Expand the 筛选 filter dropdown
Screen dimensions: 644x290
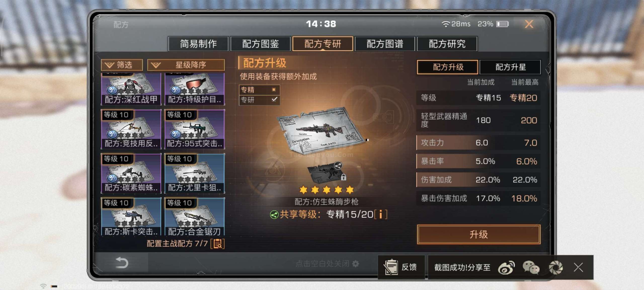(122, 65)
